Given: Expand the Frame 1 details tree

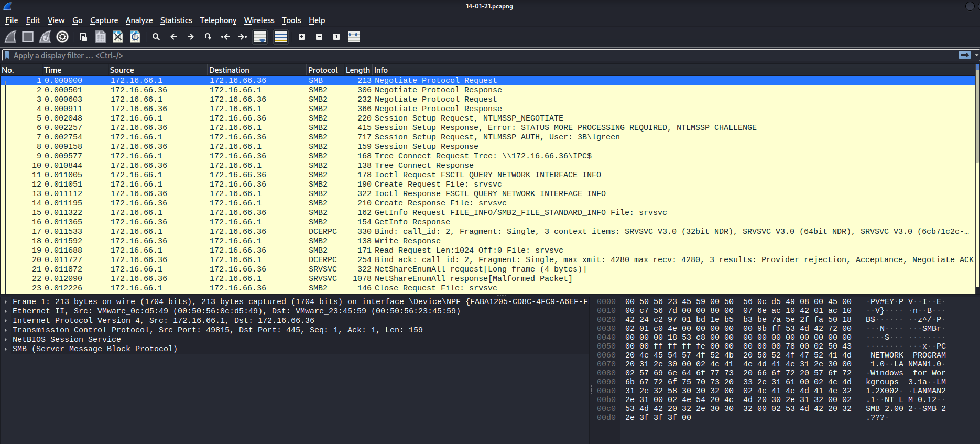Looking at the screenshot, I should pyautogui.click(x=6, y=302).
